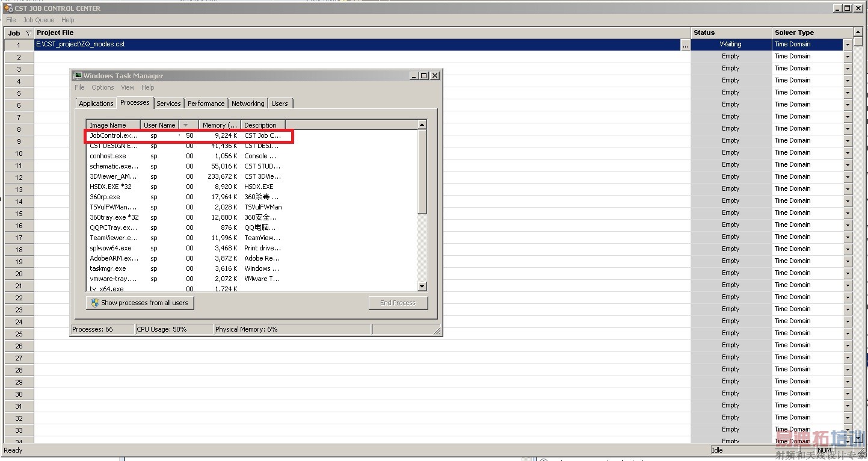Switch to the Applications tab
Image resolution: width=868 pixels, height=461 pixels.
96,104
